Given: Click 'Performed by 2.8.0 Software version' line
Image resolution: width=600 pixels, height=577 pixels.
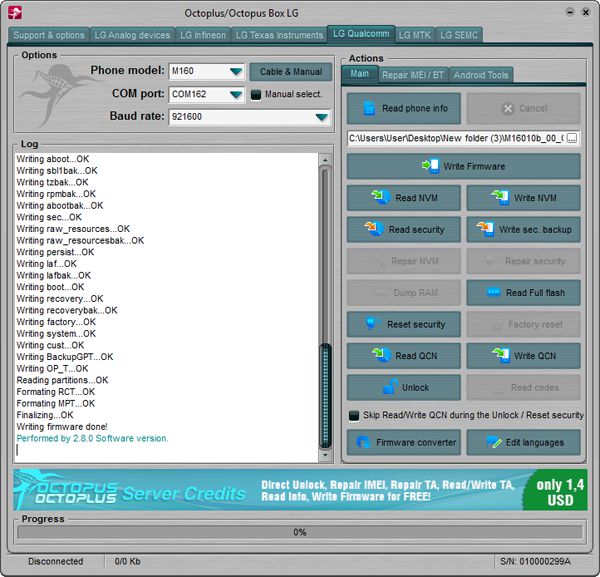Looking at the screenshot, I should (x=92, y=438).
